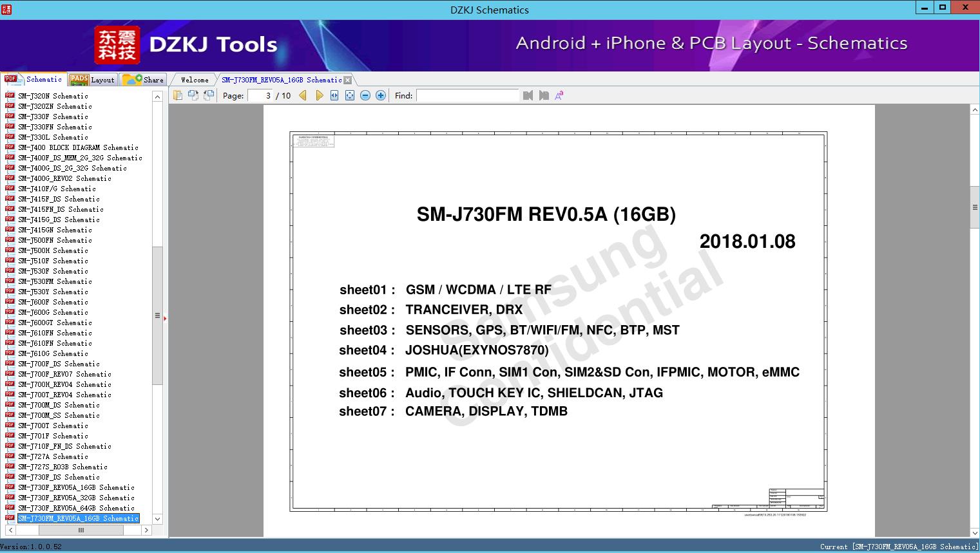Screen dimensions: 980x553
Task: Find the previous search match
Action: (x=528, y=95)
